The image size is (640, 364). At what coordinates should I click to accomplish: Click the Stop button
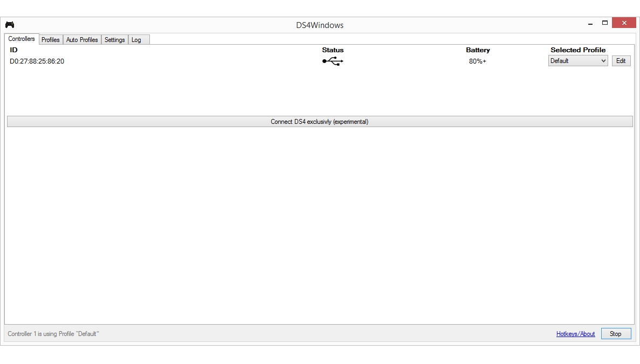(x=616, y=333)
